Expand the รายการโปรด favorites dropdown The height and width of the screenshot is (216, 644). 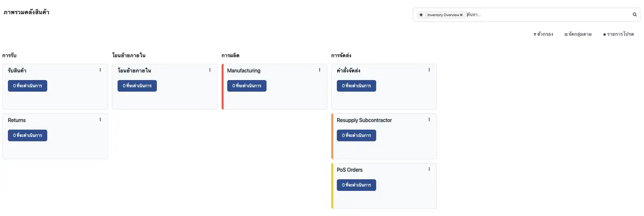[x=618, y=35]
